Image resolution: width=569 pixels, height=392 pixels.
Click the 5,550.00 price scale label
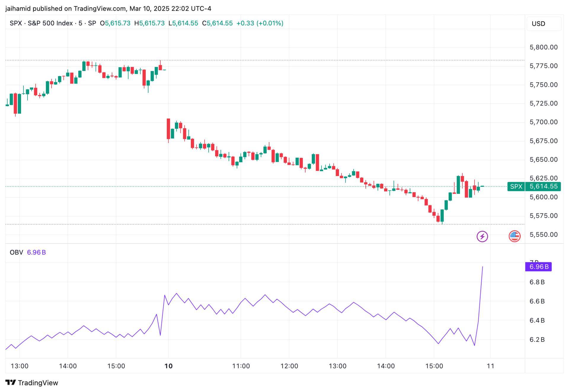[544, 234]
